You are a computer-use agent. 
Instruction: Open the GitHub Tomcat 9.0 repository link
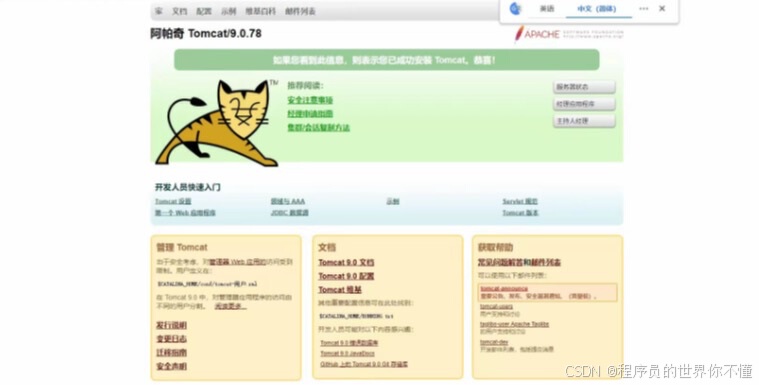pos(364,364)
